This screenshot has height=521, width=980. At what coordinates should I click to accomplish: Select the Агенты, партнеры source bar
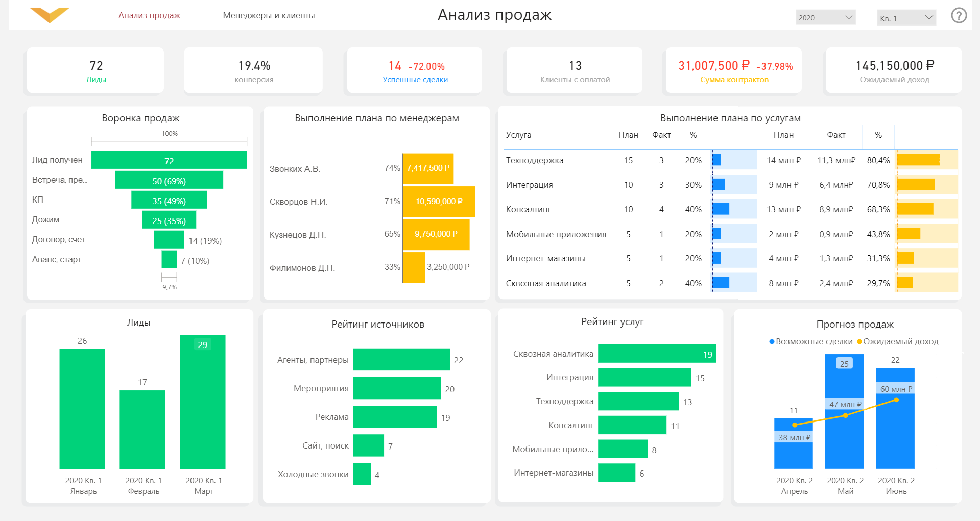(401, 359)
